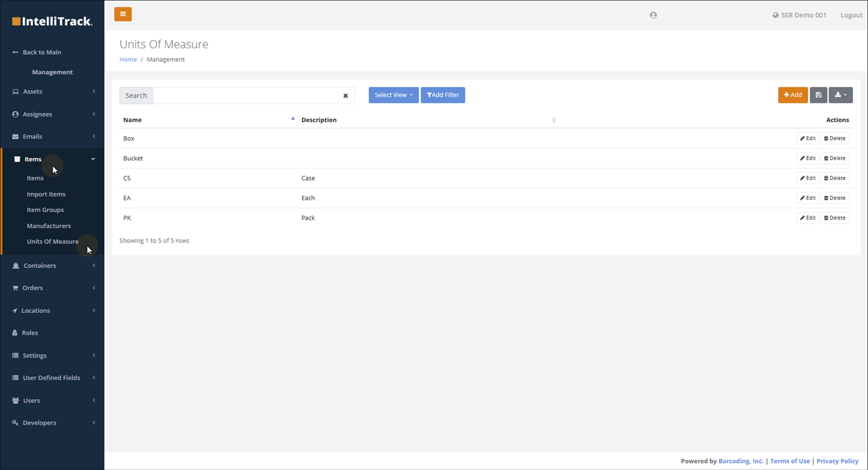
Task: Return via Back to Main
Action: 37,52
